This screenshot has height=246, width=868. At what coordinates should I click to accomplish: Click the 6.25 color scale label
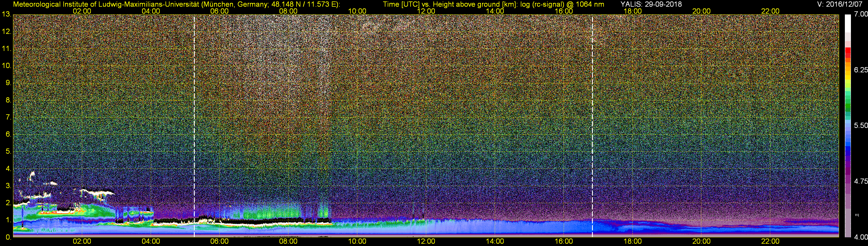(x=860, y=70)
